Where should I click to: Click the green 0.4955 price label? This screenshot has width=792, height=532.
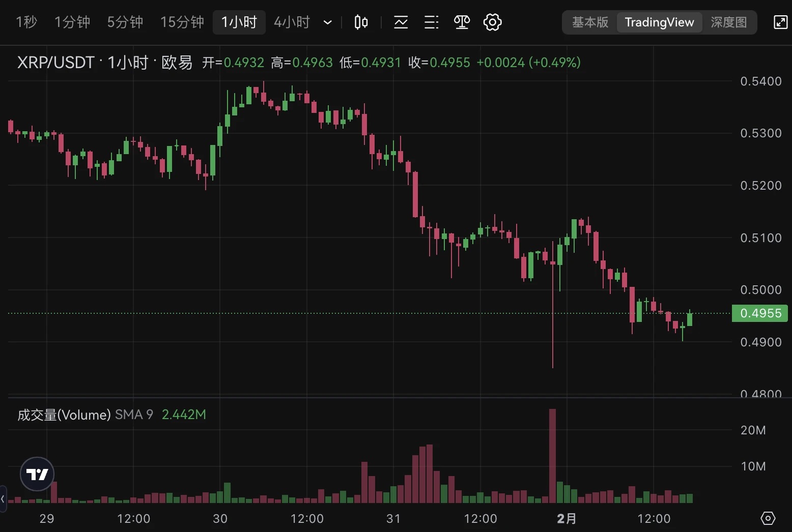coord(759,313)
